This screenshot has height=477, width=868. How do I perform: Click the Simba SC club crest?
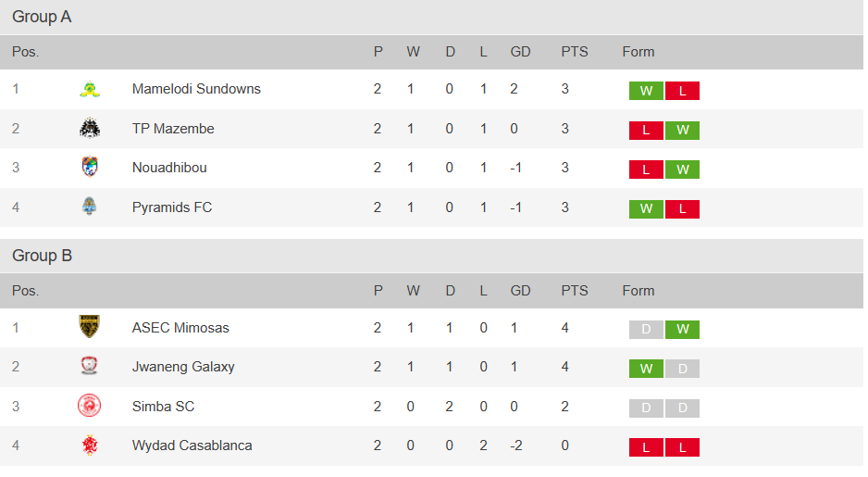(x=90, y=406)
